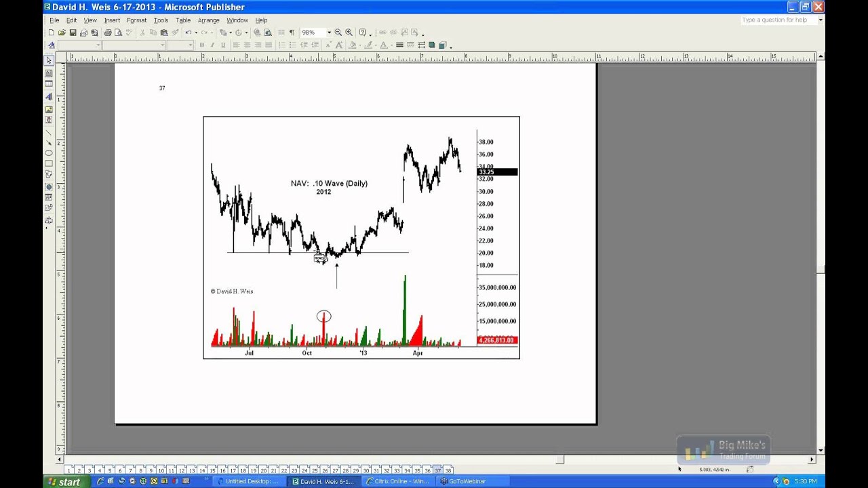
Task: Pick the Insert Table tool
Action: (x=49, y=83)
